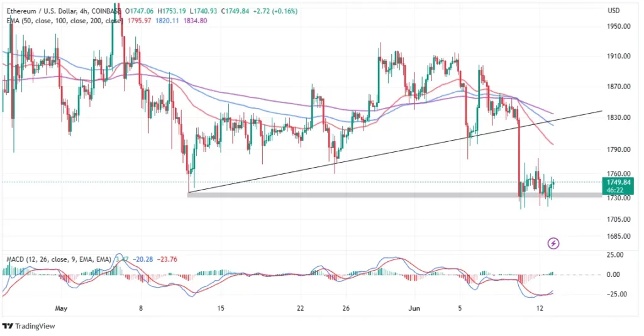Click the 1685.00 price axis label
The width and height of the screenshot is (644, 336).
[x=619, y=236]
